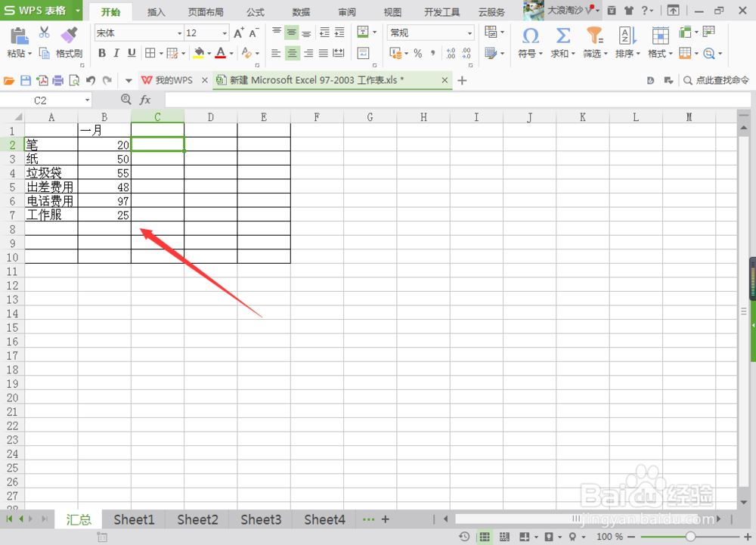Viewport: 756px width, 545px height.
Task: Click the Sort A-Z icon
Action: pos(627,36)
